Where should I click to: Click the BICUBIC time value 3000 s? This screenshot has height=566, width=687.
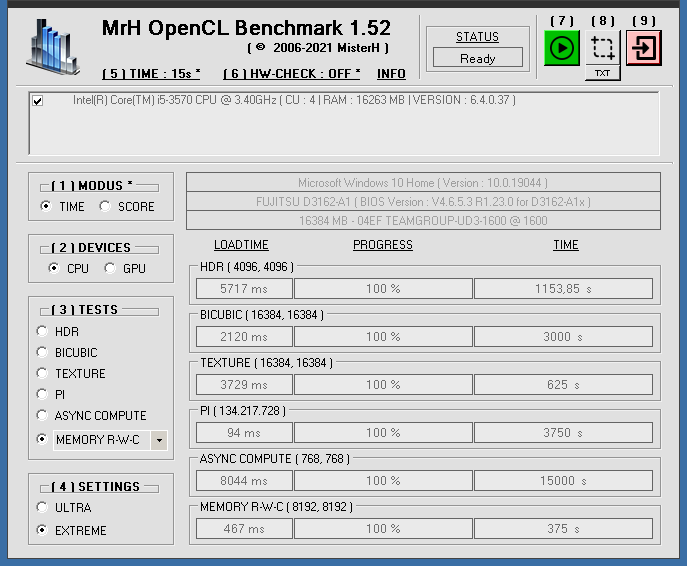pos(563,336)
